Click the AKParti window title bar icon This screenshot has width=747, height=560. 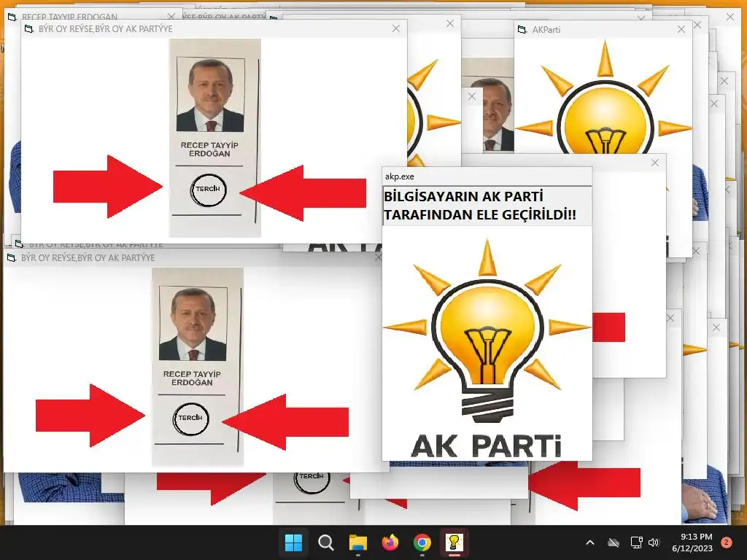[x=522, y=29]
